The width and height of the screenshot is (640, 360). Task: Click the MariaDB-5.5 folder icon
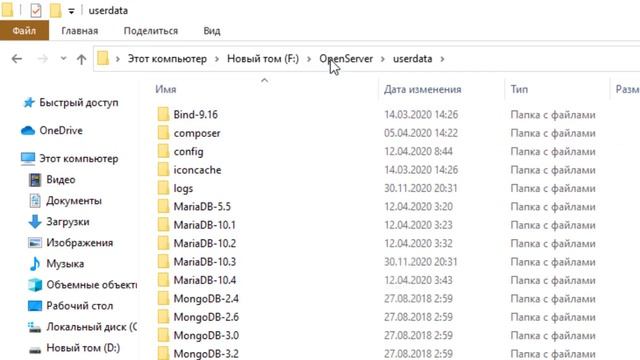click(x=163, y=206)
